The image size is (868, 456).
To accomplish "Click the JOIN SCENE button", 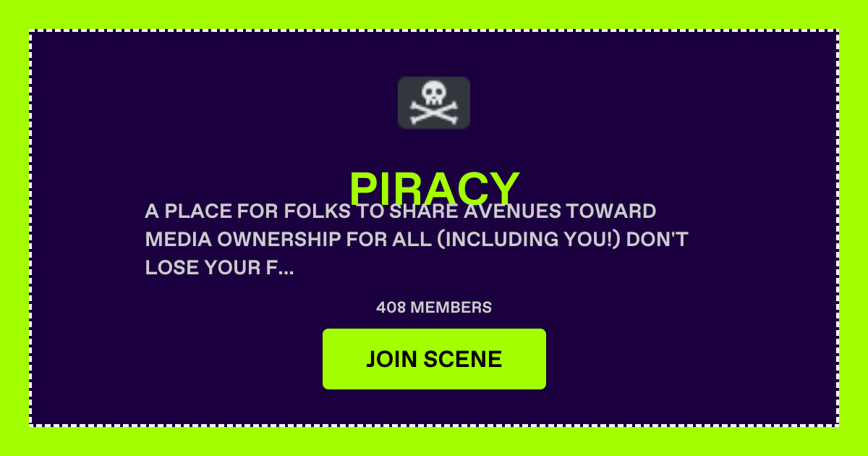I will click(434, 359).
